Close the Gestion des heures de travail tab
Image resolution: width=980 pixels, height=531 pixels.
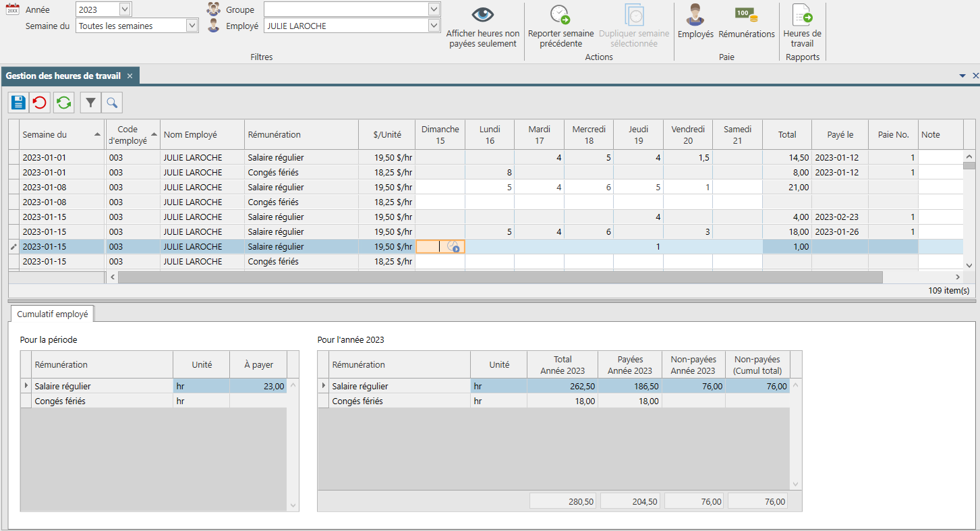coord(129,76)
